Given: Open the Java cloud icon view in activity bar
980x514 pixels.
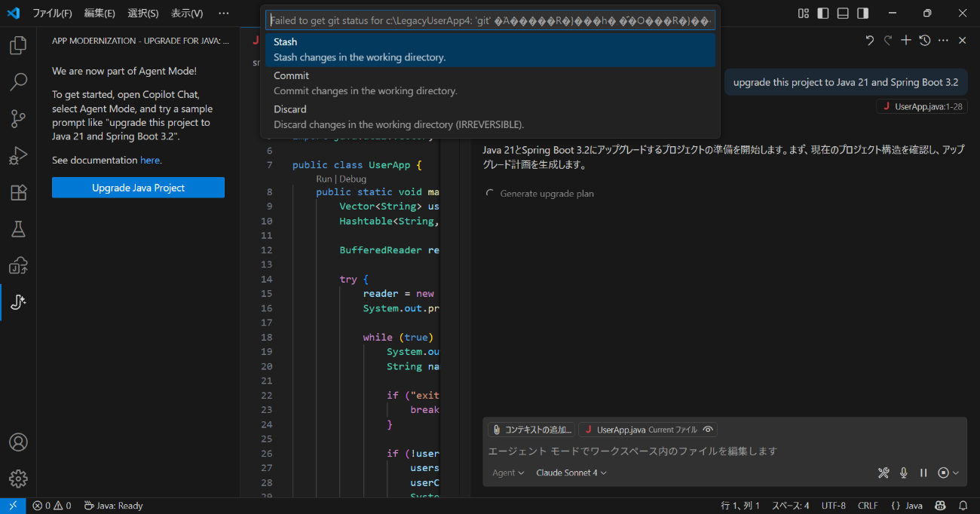Looking at the screenshot, I should point(18,265).
